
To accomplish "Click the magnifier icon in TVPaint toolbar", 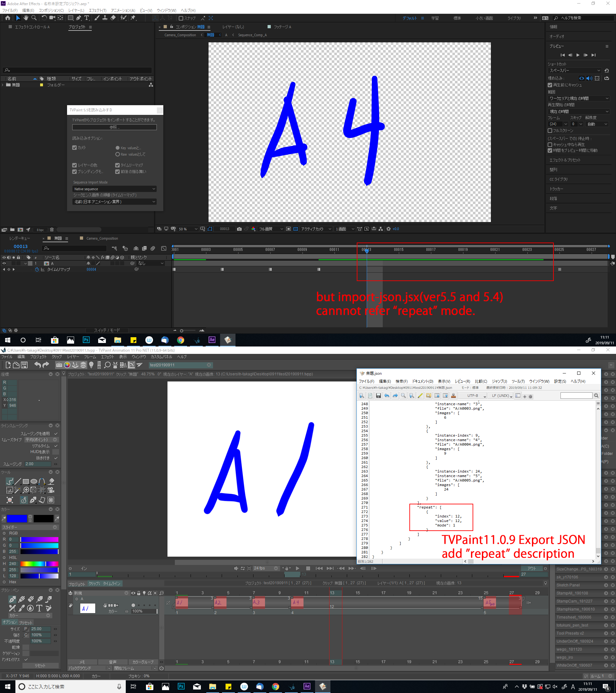I will (x=107, y=365).
